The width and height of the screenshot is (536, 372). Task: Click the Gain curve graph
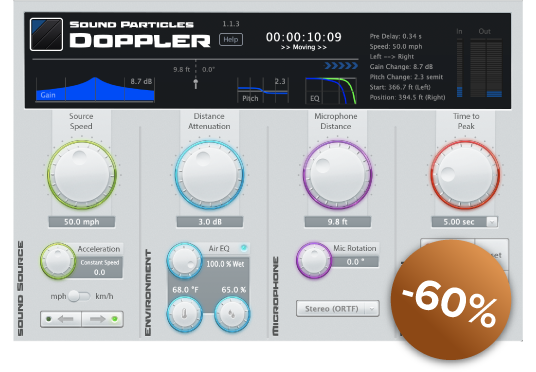95,89
